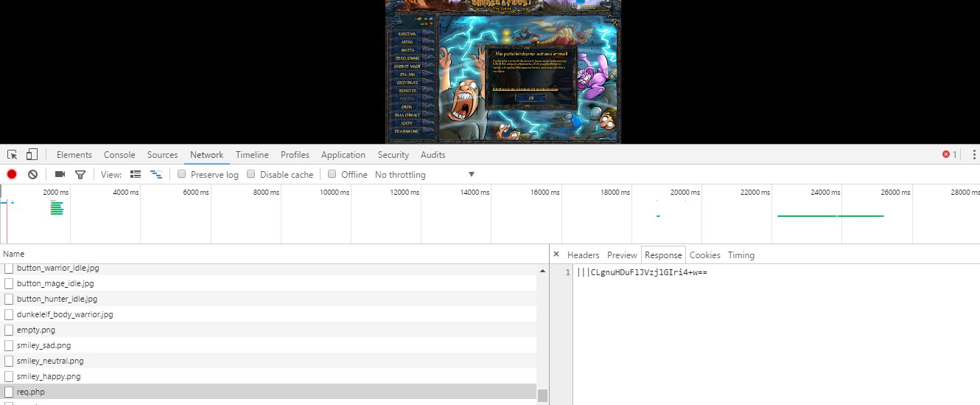
Task: Toggle the device toolbar icon
Action: 32,155
